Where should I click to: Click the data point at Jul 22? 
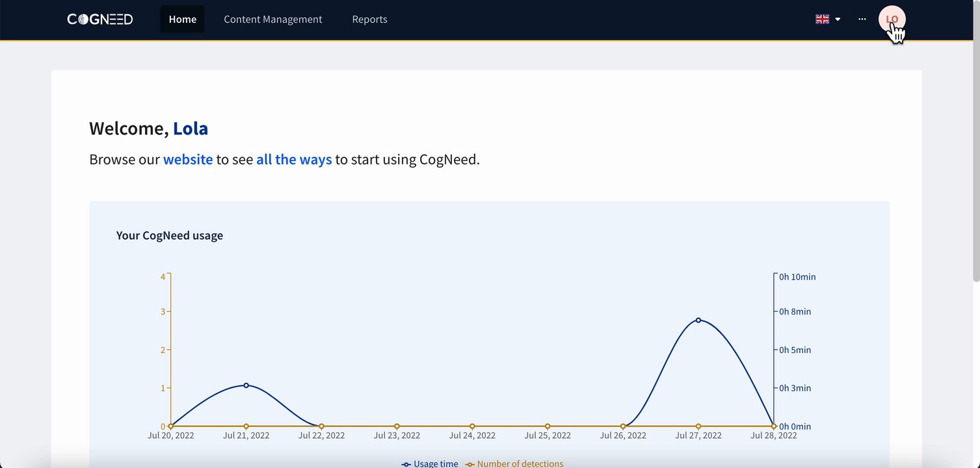coord(321,426)
